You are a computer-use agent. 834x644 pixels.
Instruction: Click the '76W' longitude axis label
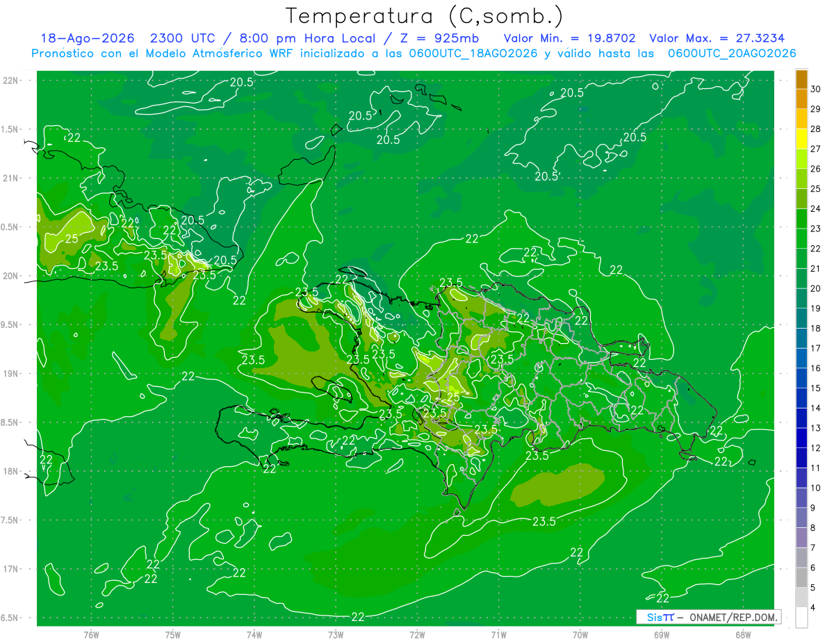(x=91, y=634)
